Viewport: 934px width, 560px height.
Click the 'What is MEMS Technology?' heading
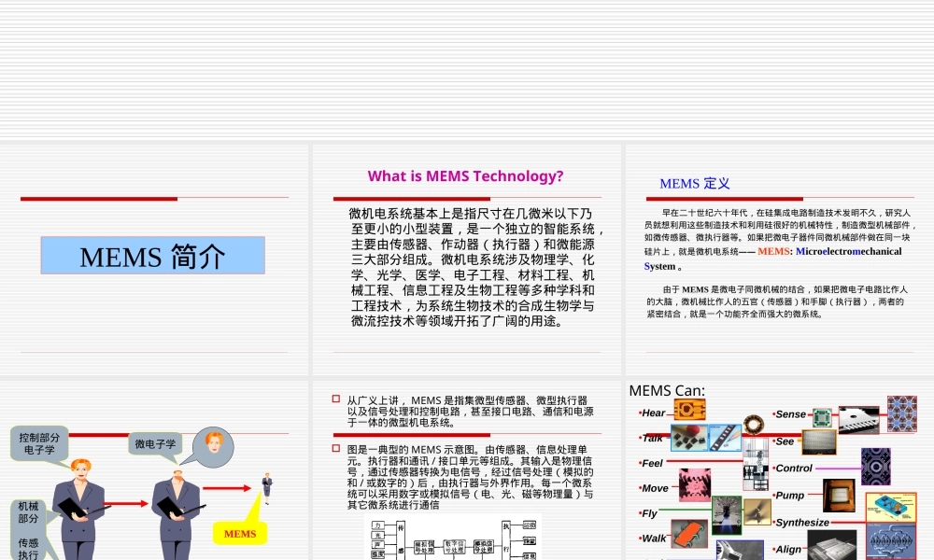pyautogui.click(x=465, y=176)
